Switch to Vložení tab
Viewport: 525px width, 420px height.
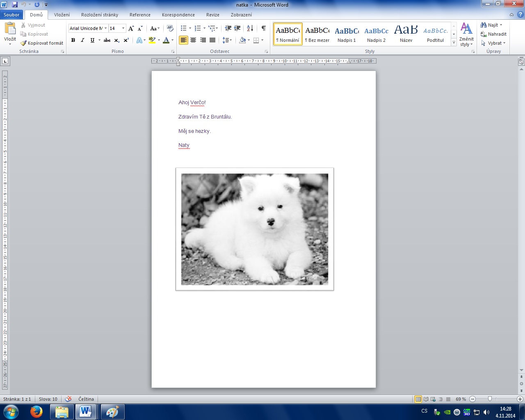(x=62, y=15)
